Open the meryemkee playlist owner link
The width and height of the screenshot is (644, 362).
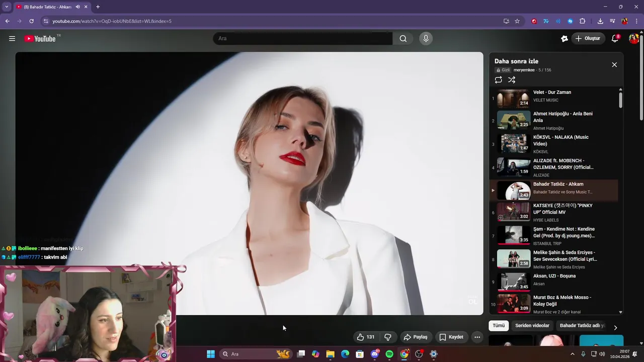pyautogui.click(x=524, y=70)
